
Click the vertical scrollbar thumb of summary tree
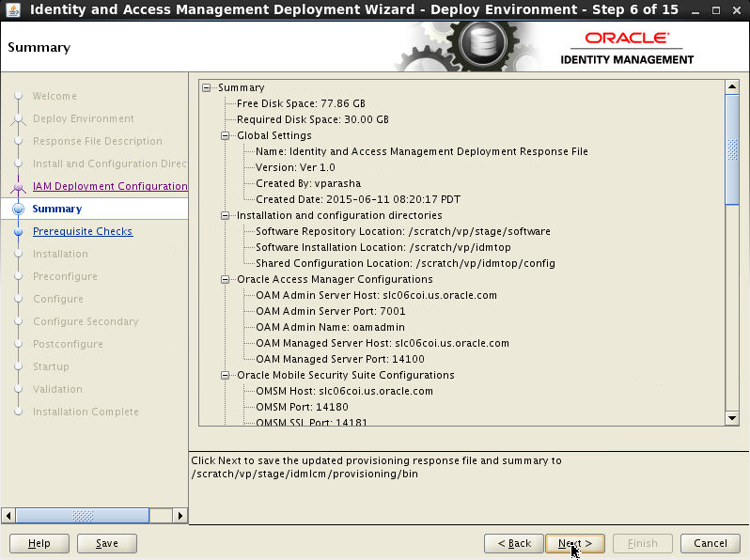(732, 149)
